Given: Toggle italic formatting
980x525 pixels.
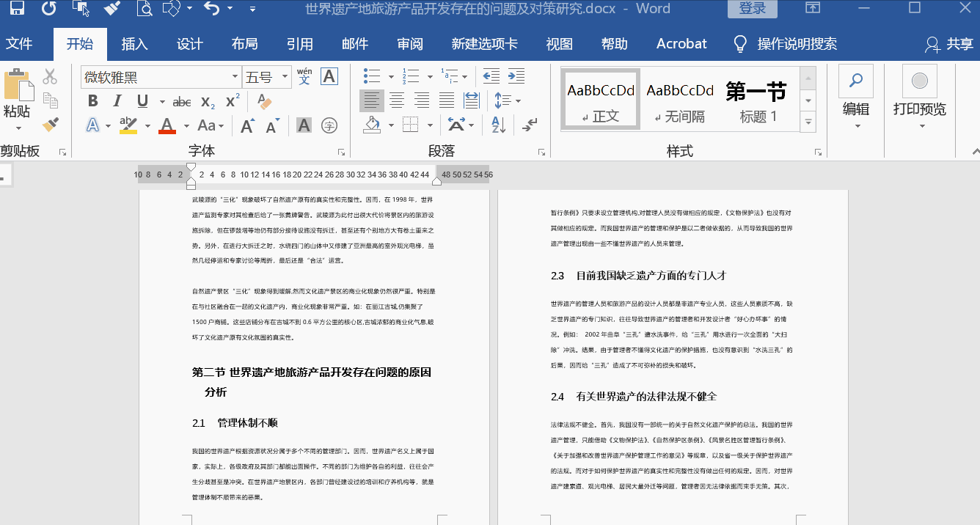Looking at the screenshot, I should [x=117, y=101].
